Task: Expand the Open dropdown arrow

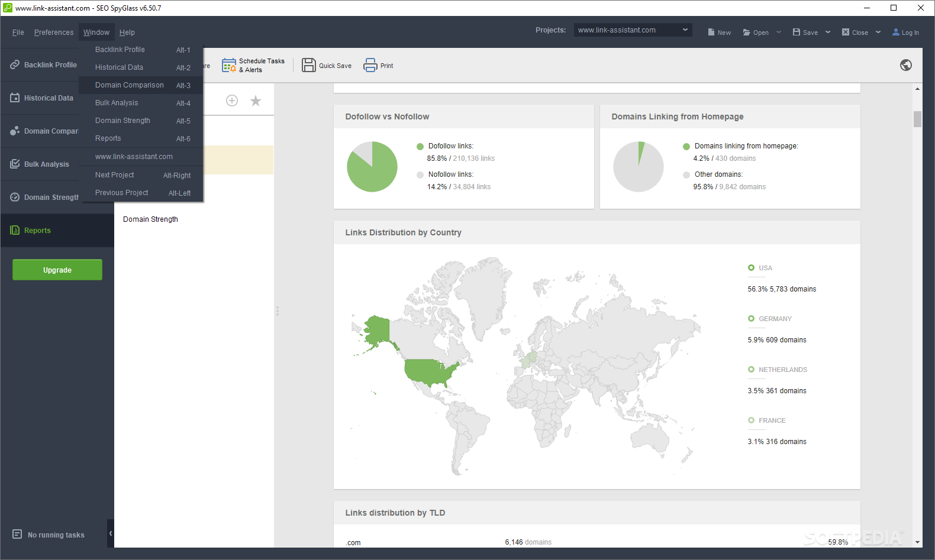Action: [x=779, y=32]
